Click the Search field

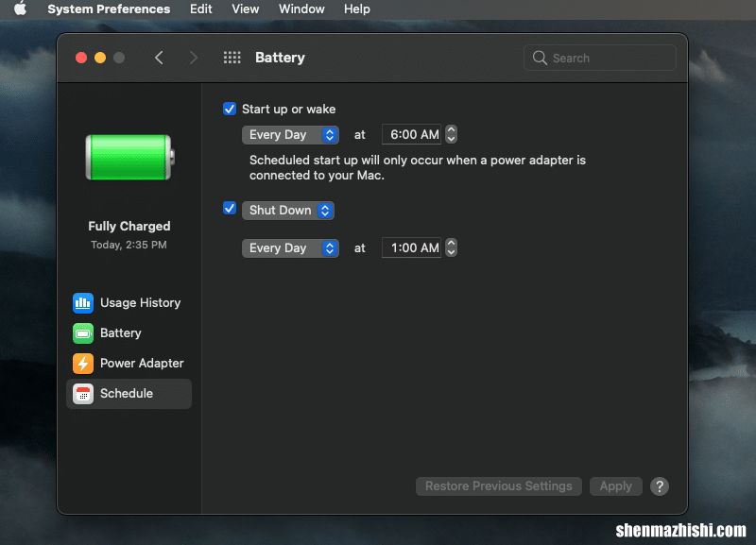(600, 58)
